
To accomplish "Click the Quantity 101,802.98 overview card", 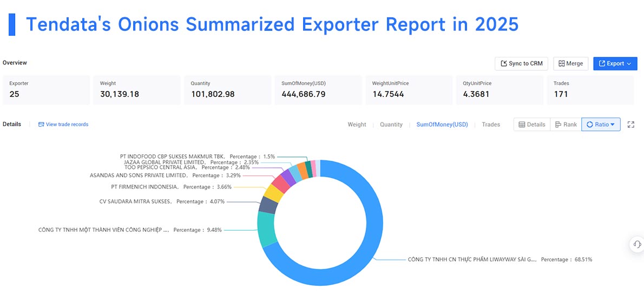I will tap(227, 89).
